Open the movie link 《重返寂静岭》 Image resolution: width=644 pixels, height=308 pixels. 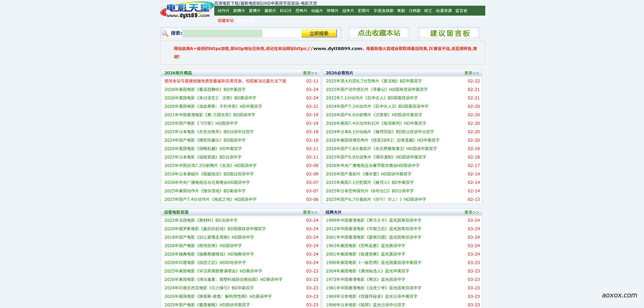pyautogui.click(x=205, y=90)
